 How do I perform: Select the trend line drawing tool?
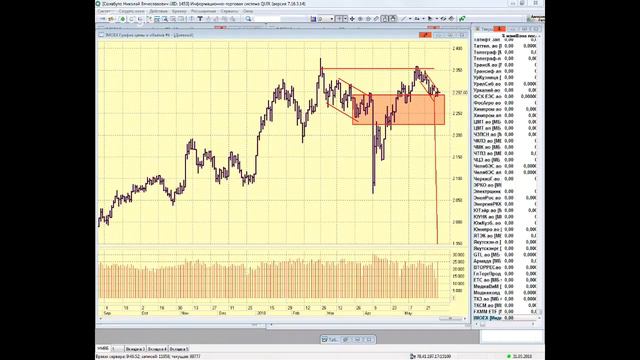(403, 19)
